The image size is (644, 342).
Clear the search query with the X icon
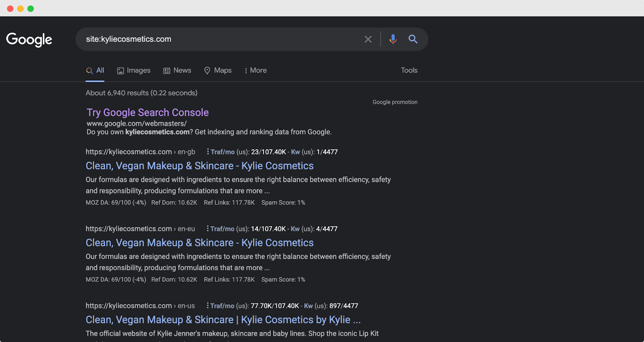tap(368, 39)
